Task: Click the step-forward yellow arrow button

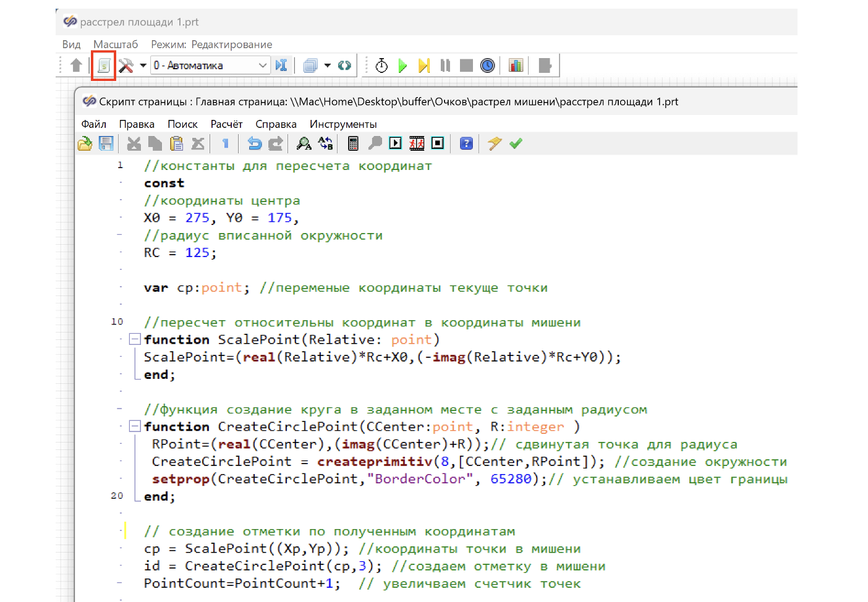Action: pyautogui.click(x=423, y=66)
